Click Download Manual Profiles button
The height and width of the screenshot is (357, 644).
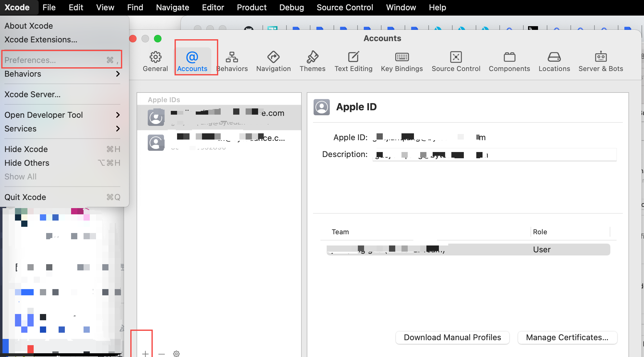coord(452,337)
